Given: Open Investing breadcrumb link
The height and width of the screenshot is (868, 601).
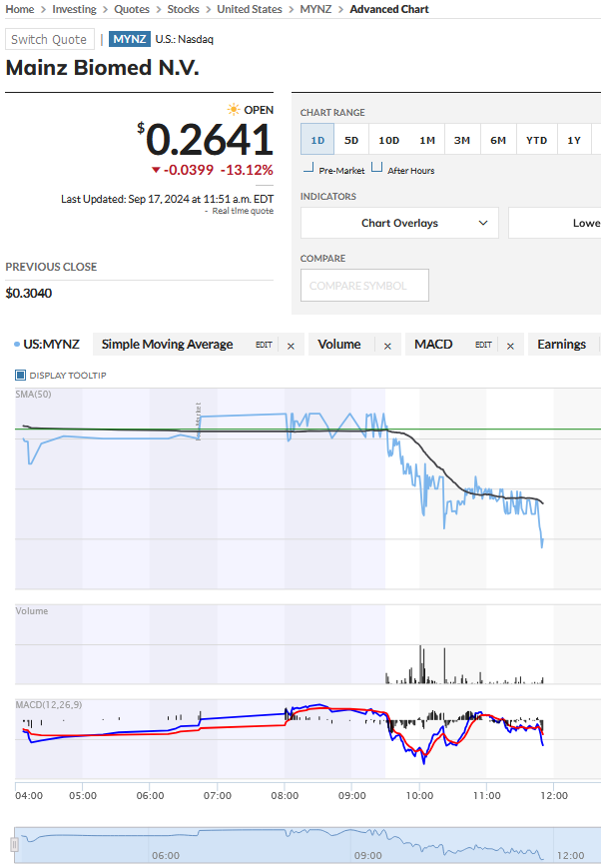Looking at the screenshot, I should point(74,9).
